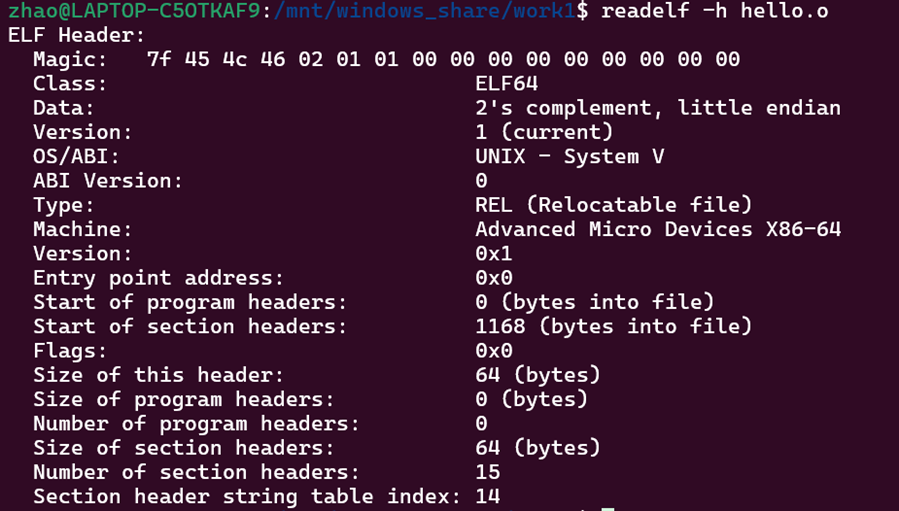Image resolution: width=899 pixels, height=511 pixels.
Task: Click the REL (Relocatable file) type value
Action: coord(613,205)
